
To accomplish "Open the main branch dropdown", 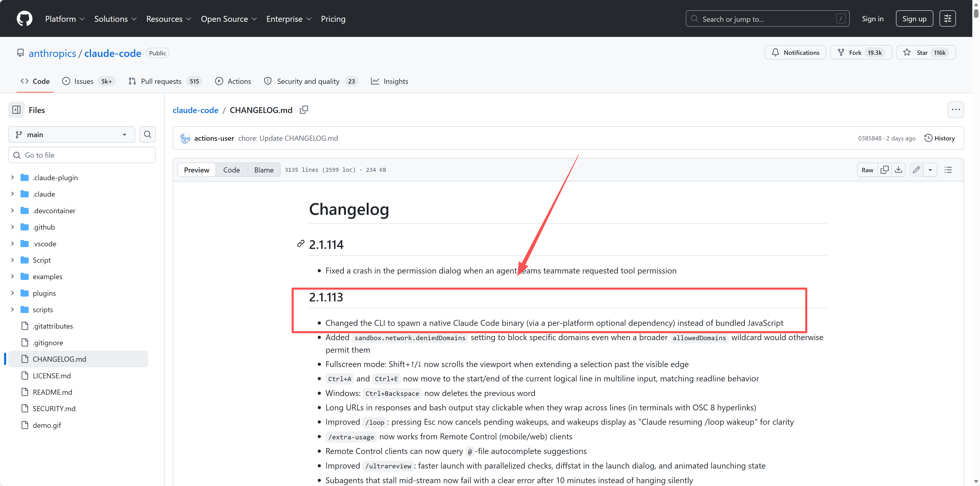I will [x=72, y=134].
